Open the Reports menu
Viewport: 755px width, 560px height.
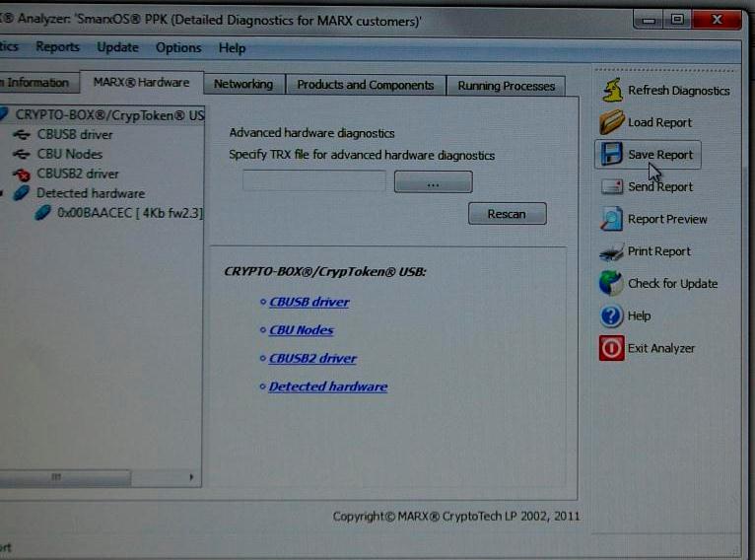(x=58, y=46)
